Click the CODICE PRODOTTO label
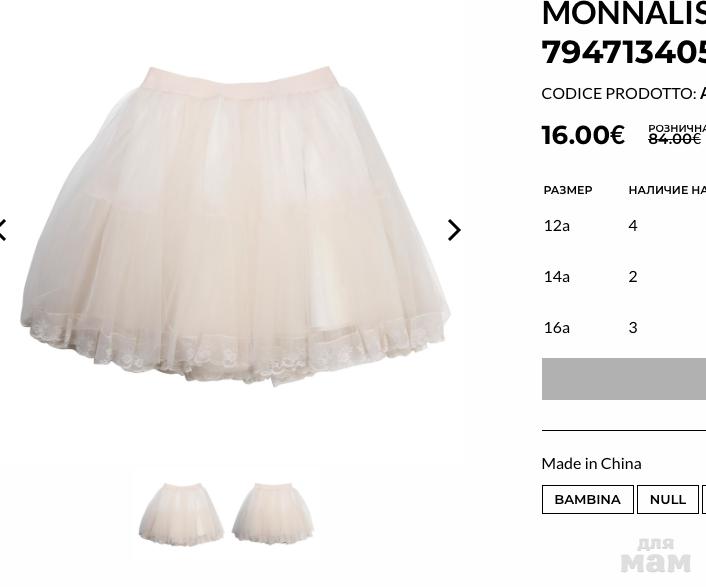Image resolution: width=706 pixels, height=587 pixels. click(619, 94)
